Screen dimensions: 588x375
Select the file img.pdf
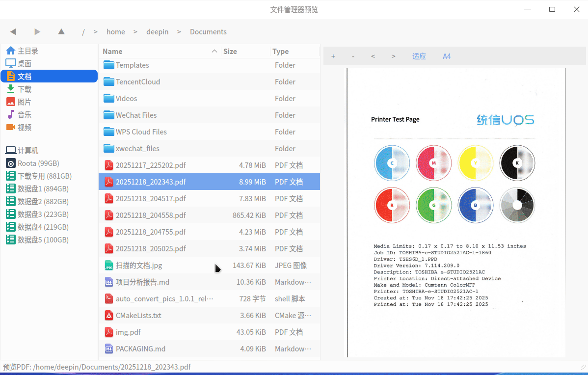pyautogui.click(x=209, y=332)
